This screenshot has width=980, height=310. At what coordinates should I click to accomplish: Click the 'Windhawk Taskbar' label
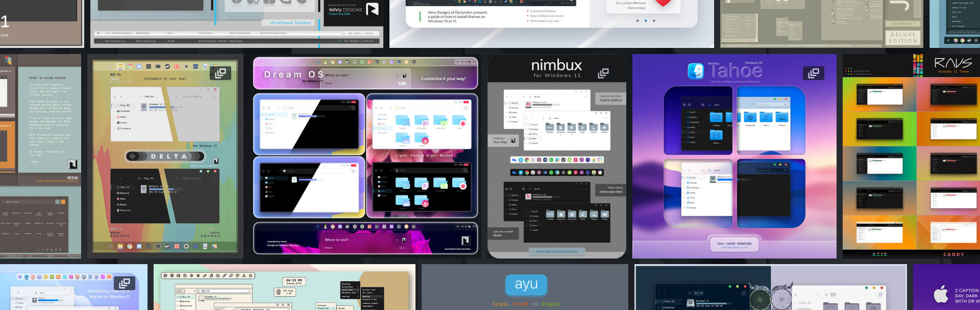tap(290, 22)
